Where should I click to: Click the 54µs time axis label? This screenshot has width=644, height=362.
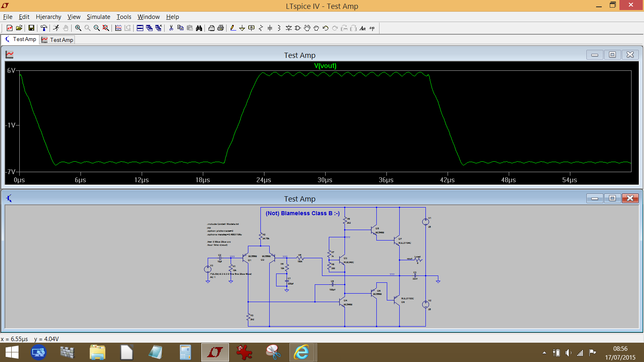coord(570,180)
